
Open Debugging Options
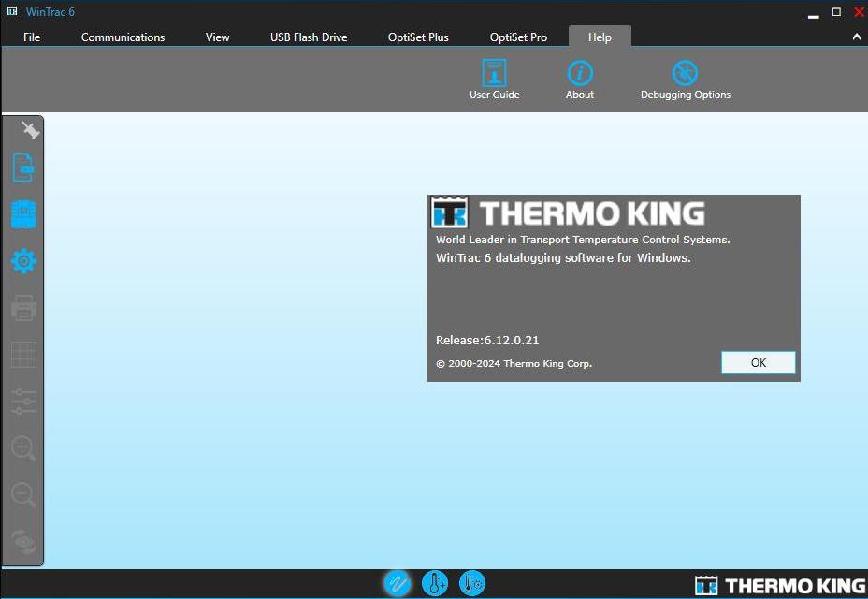(x=686, y=80)
